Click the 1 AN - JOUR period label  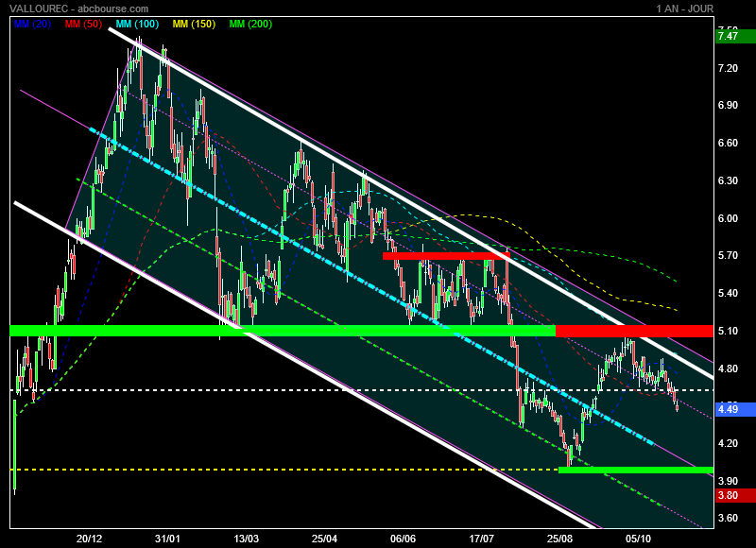684,9
